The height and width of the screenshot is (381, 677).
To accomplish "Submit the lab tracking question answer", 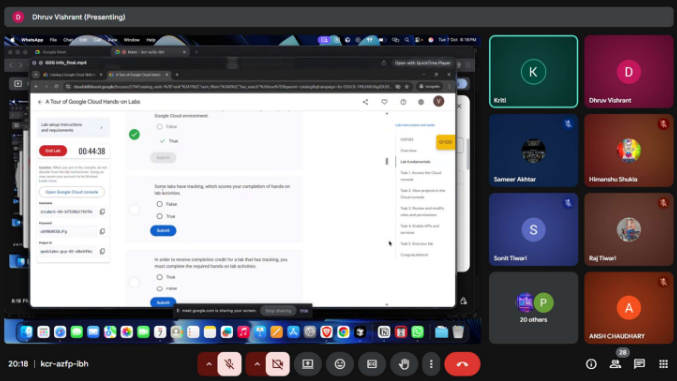I will coord(163,231).
